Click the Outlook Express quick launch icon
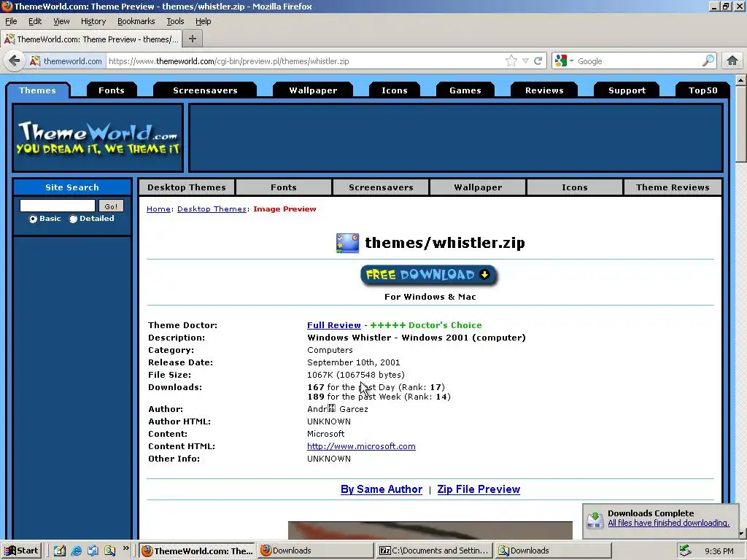This screenshot has height=560, width=747. tap(93, 551)
